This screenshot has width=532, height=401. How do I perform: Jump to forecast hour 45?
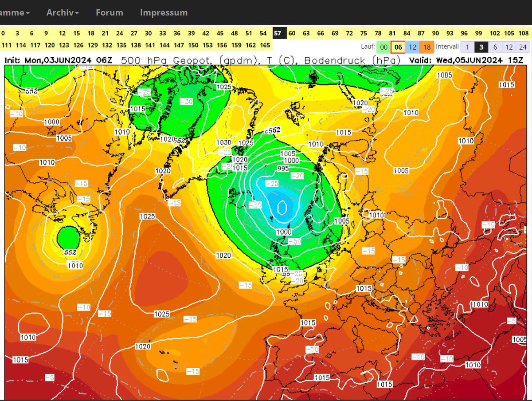pyautogui.click(x=220, y=33)
